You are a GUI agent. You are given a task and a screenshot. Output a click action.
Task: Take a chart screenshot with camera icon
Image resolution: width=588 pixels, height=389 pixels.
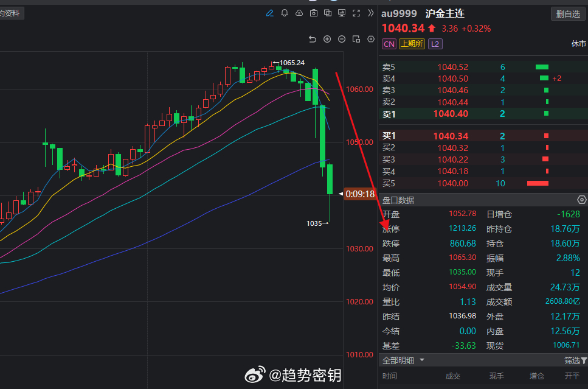point(313,13)
